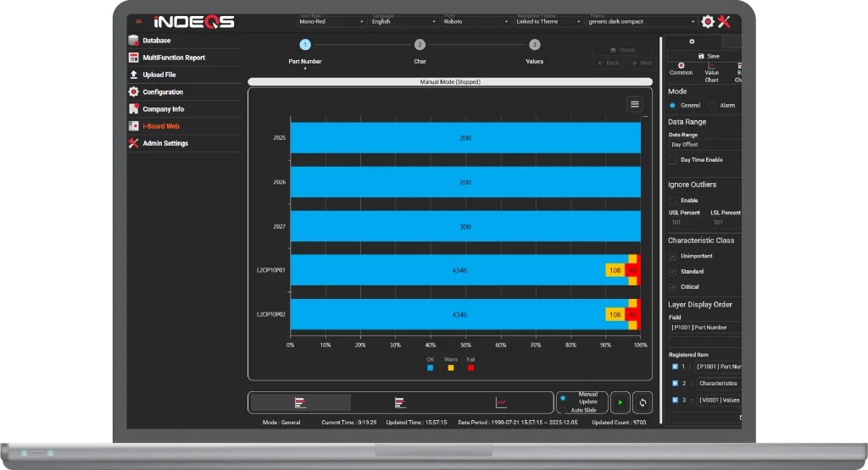868x470 pixels.
Task: Select the Alarm mode radio button
Action: [712, 106]
